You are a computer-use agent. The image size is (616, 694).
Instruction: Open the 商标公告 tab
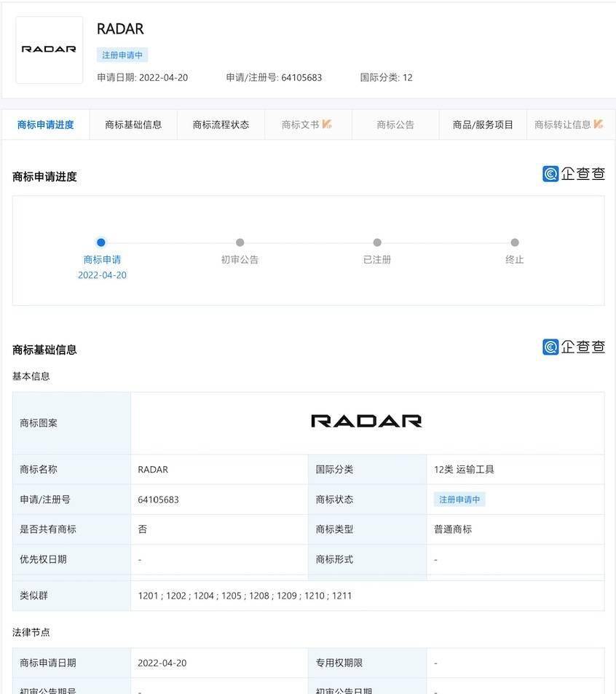[395, 125]
